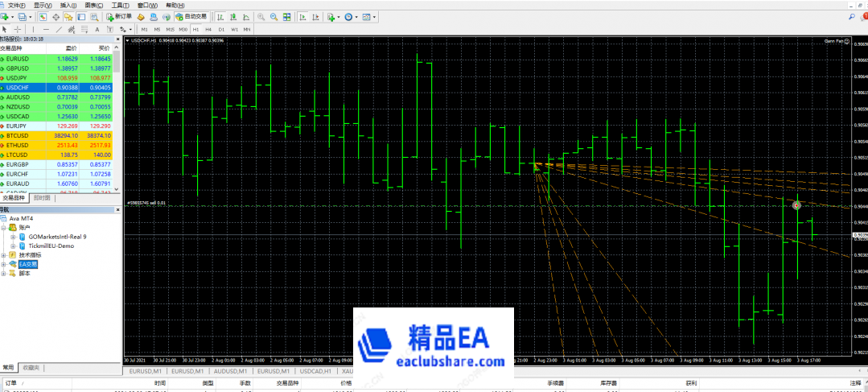The height and width of the screenshot is (392, 868).
Task: Switch timeframe to M15
Action: pyautogui.click(x=170, y=29)
